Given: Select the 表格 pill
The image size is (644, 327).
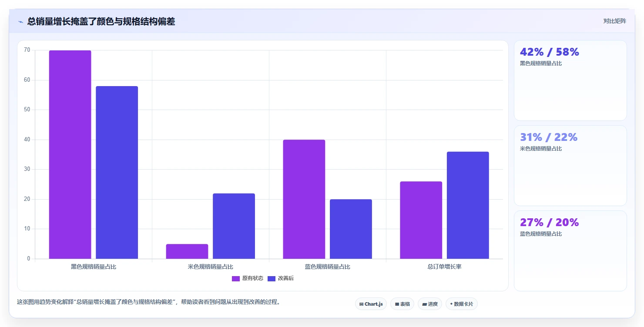Looking at the screenshot, I should (402, 304).
